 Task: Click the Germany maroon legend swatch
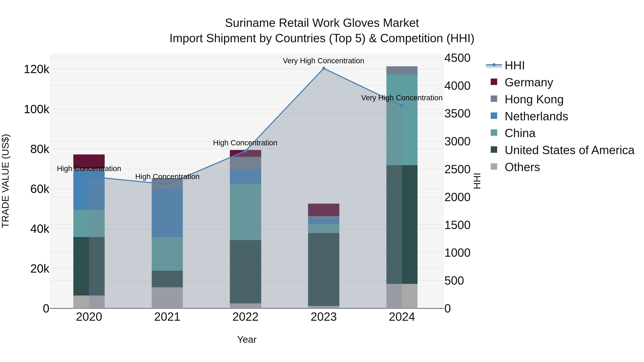pyautogui.click(x=494, y=82)
